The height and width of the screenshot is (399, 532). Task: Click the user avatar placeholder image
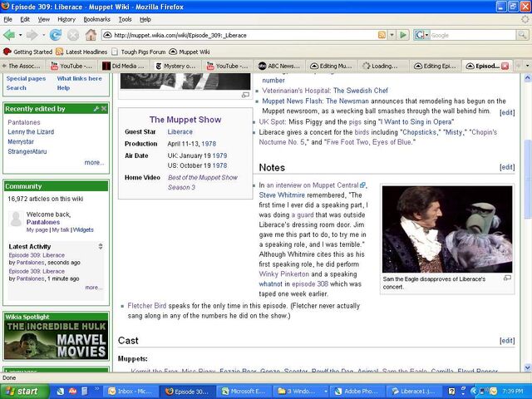[16, 219]
